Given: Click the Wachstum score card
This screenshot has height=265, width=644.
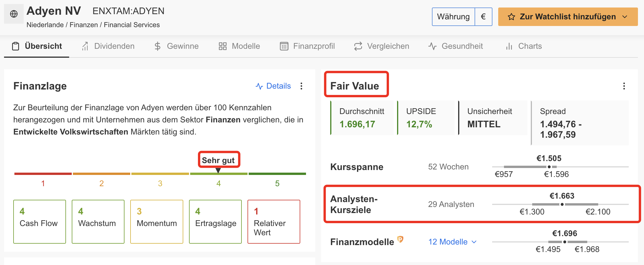Looking at the screenshot, I should point(98,222).
